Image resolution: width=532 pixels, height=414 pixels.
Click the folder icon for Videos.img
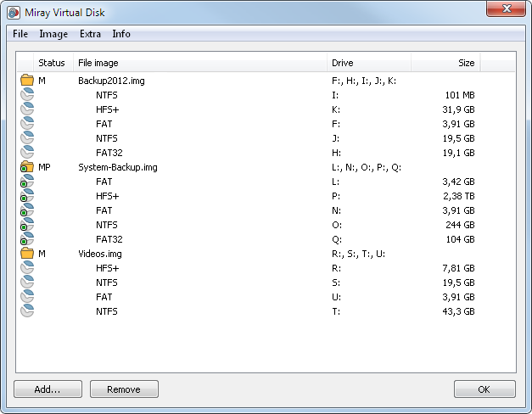tap(27, 254)
